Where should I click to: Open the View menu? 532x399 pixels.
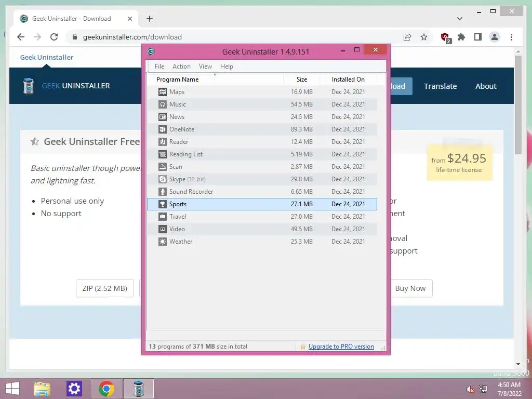[205, 66]
